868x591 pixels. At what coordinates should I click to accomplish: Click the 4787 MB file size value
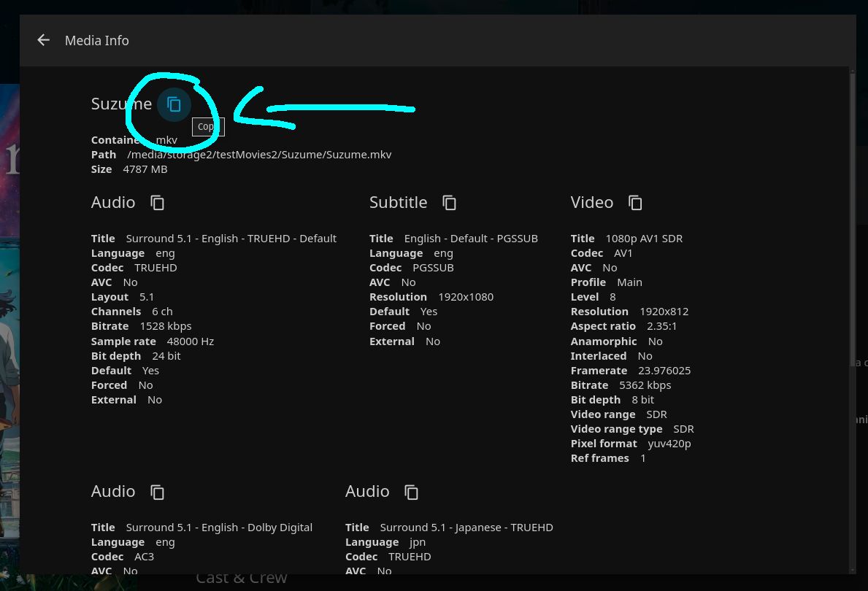tap(145, 169)
